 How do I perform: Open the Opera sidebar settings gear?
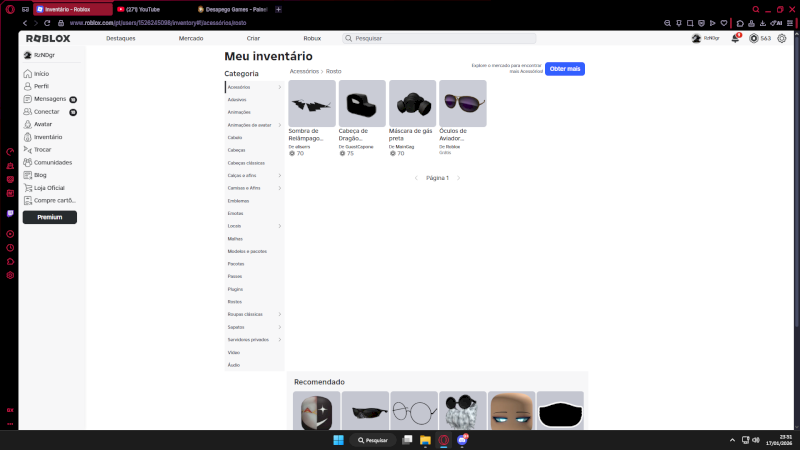[x=10, y=275]
